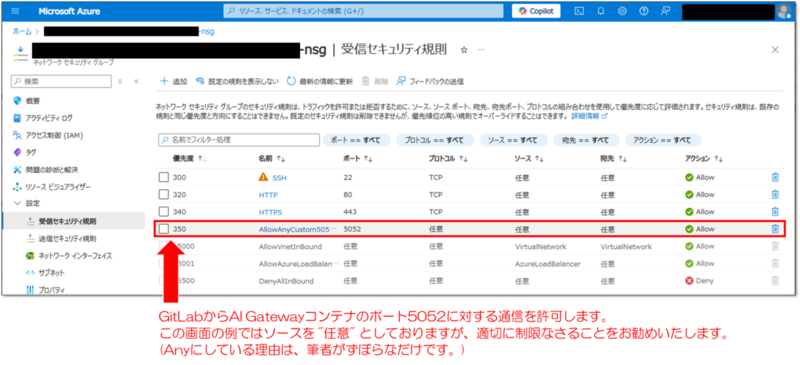
Task: Open the feedback icon in top bar
Action: tap(665, 11)
